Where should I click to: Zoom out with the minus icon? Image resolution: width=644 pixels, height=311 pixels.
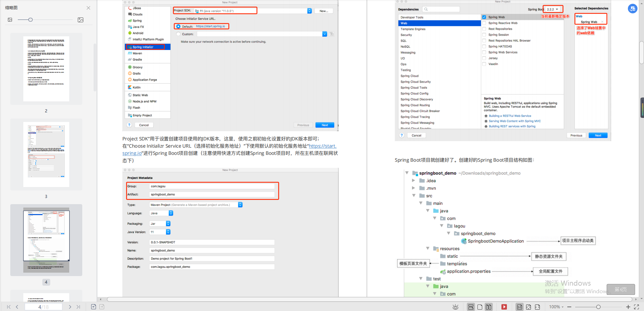tap(569, 307)
